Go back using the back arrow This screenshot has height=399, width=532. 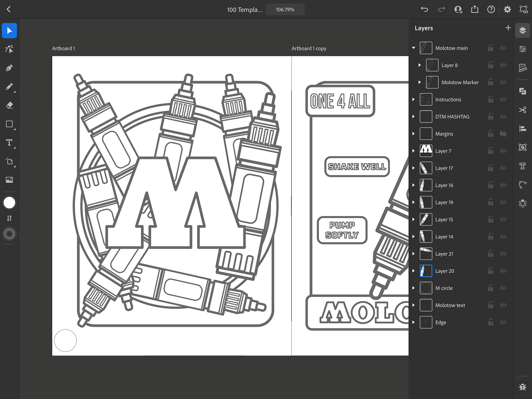9,9
